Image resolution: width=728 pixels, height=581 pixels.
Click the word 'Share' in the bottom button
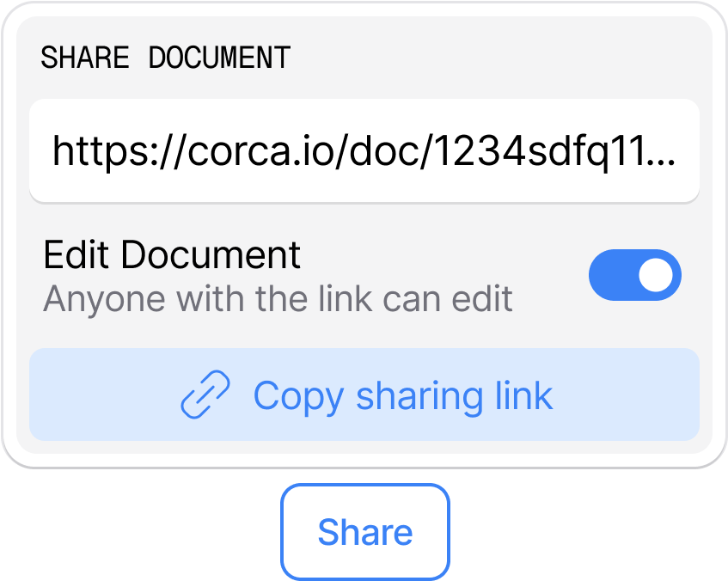pos(365,532)
